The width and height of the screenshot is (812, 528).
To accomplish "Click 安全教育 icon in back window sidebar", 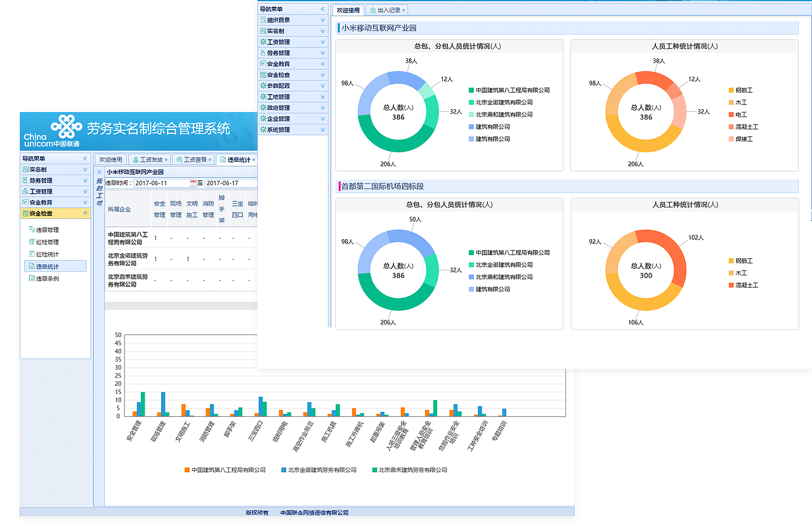I will pos(25,202).
